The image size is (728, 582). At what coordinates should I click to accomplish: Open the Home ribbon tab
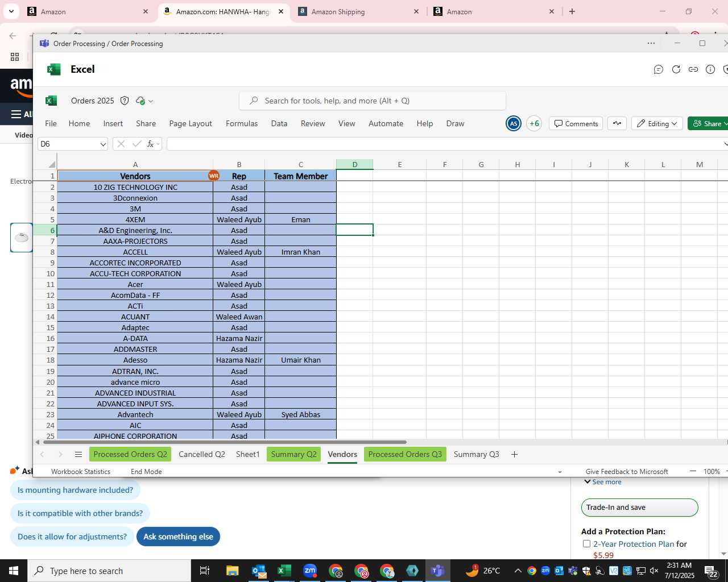coord(79,123)
